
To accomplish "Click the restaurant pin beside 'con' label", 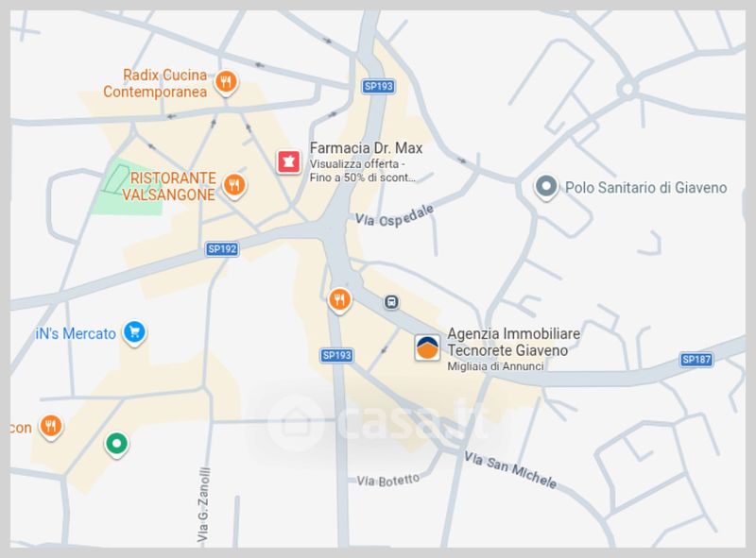I will (51, 428).
